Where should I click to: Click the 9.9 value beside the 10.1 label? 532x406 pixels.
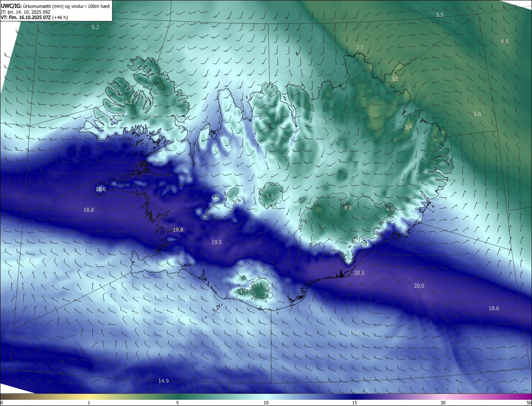(x=179, y=316)
